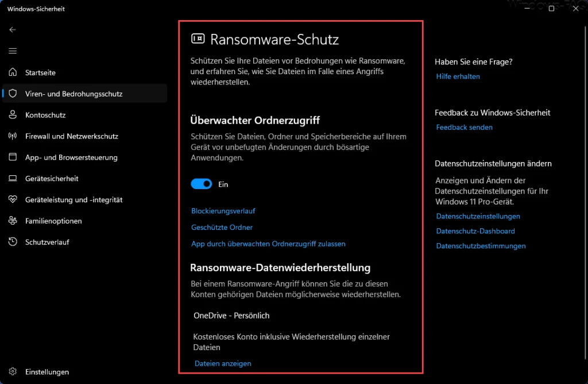
Task: Open Firewall und Netzwerkschutz
Action: pos(72,136)
